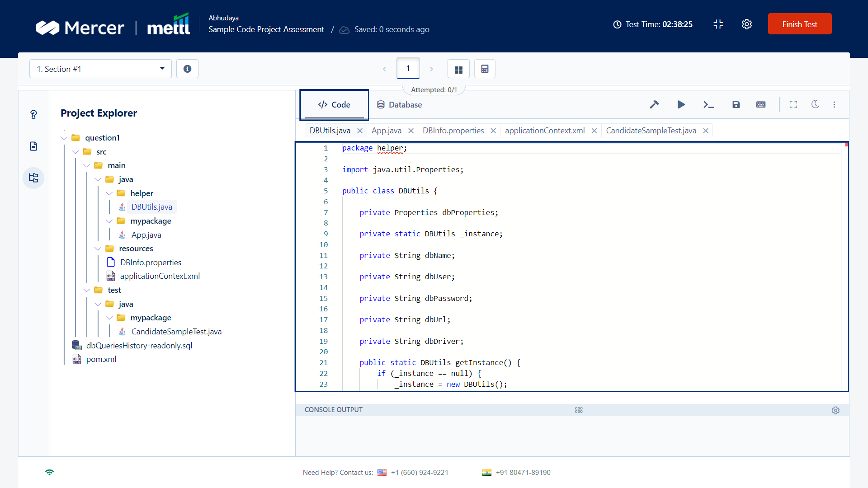Screen dimensions: 868x488
Task: Select the project explorer sidebar icon
Action: pos(33,178)
